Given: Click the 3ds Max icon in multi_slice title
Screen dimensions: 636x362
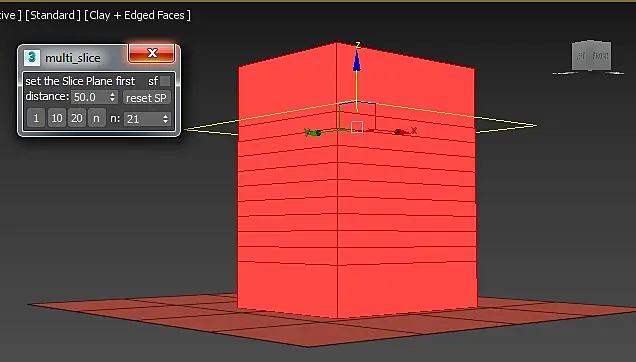Looking at the screenshot, I should click(32, 58).
